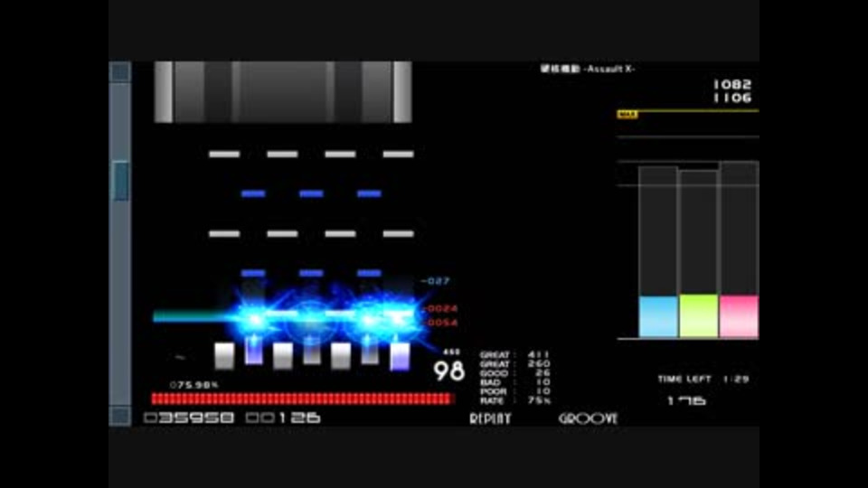Click the red timing value "-0024"
This screenshot has height=488, width=868.
pyautogui.click(x=441, y=309)
